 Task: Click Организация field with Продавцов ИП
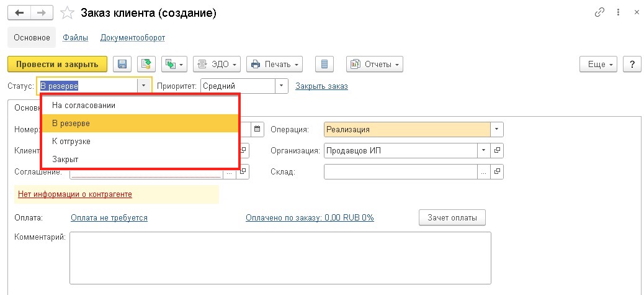click(x=400, y=150)
